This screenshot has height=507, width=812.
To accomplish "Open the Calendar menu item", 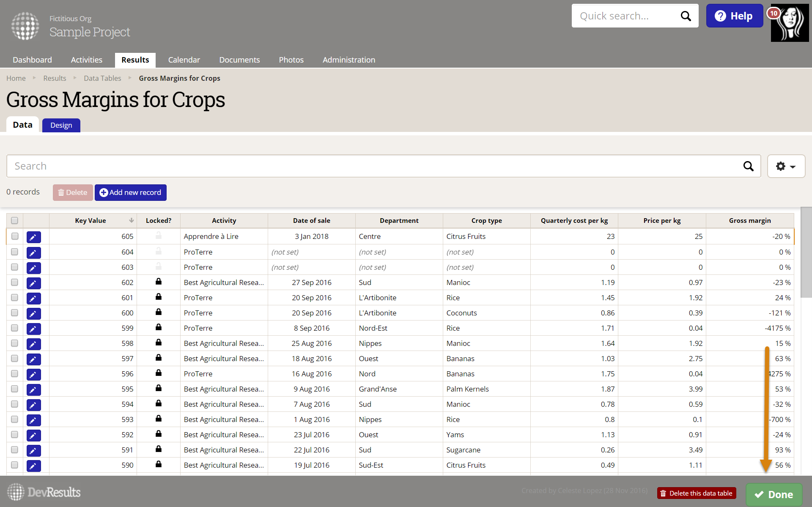I will pos(184,60).
